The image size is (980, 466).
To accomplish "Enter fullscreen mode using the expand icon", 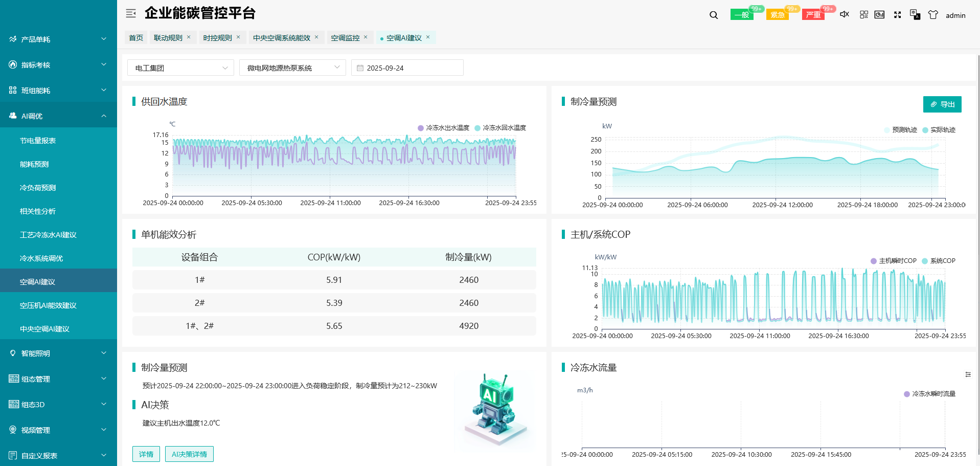I will coord(897,15).
